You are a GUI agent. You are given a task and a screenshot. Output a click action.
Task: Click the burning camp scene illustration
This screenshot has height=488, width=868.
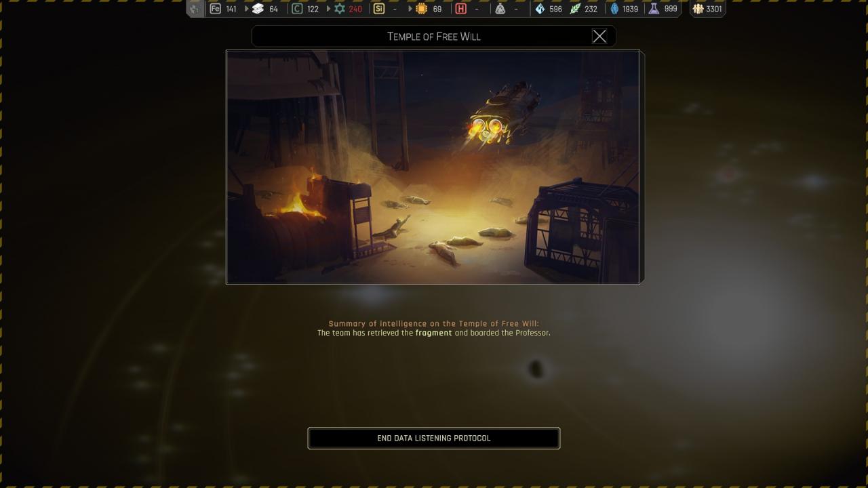[x=433, y=167]
